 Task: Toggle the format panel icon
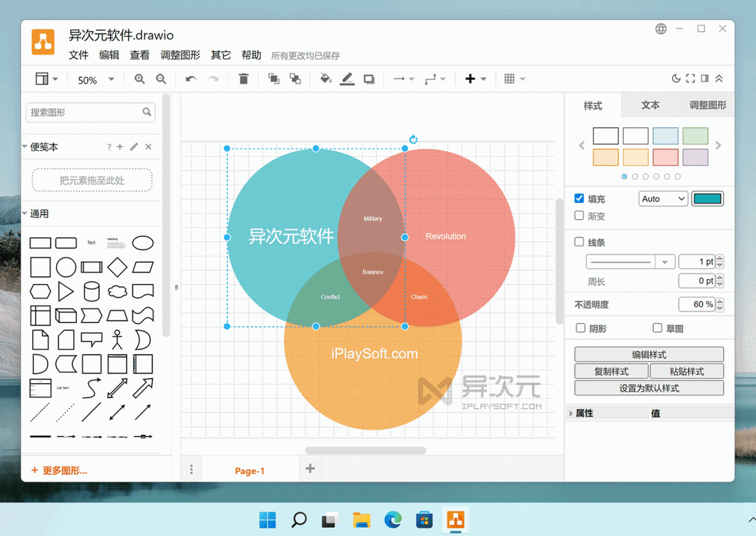click(705, 79)
